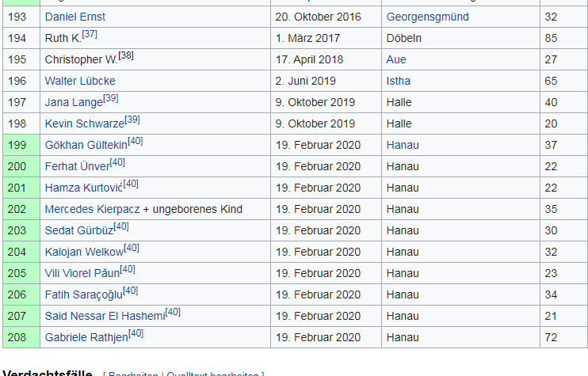This screenshot has height=376, width=588.
Task: Visit the Ferhat Ünver link
Action: [x=77, y=166]
